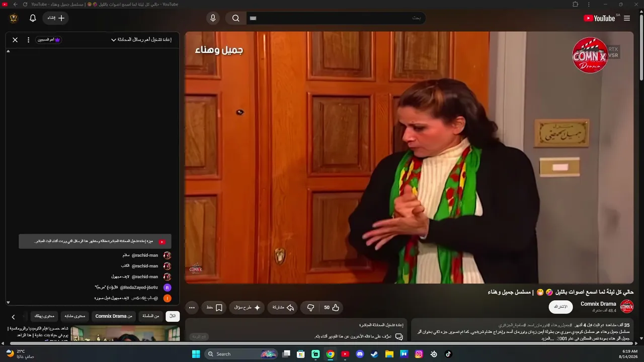Open the Comnix Drama channel avatar

tap(626, 306)
